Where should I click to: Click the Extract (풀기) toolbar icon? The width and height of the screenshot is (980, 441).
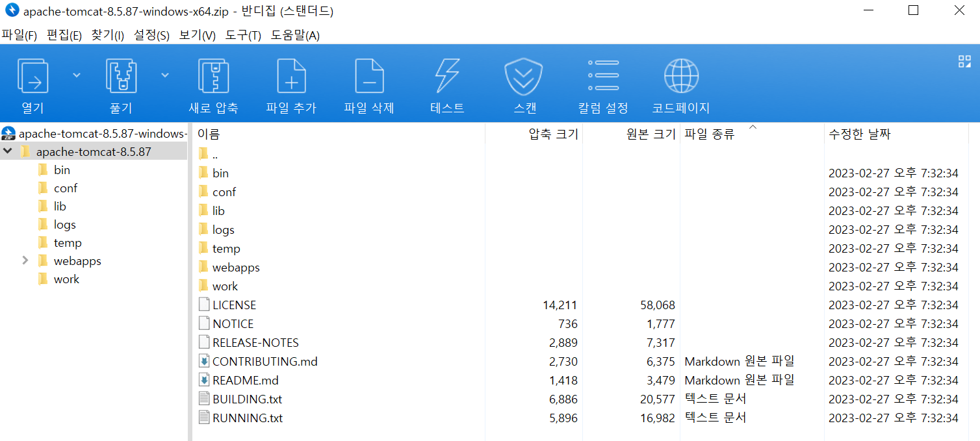[121, 76]
